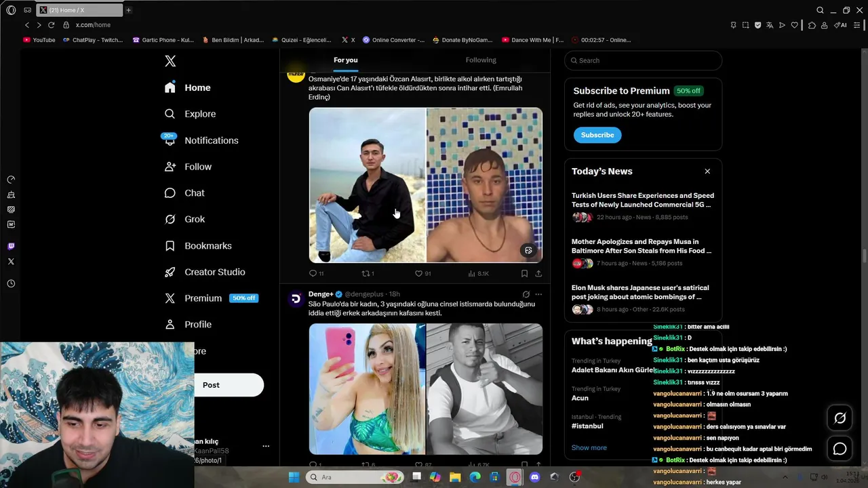Open the black-and-white photo in the Denge+ post
The width and height of the screenshot is (868, 488).
click(x=484, y=389)
